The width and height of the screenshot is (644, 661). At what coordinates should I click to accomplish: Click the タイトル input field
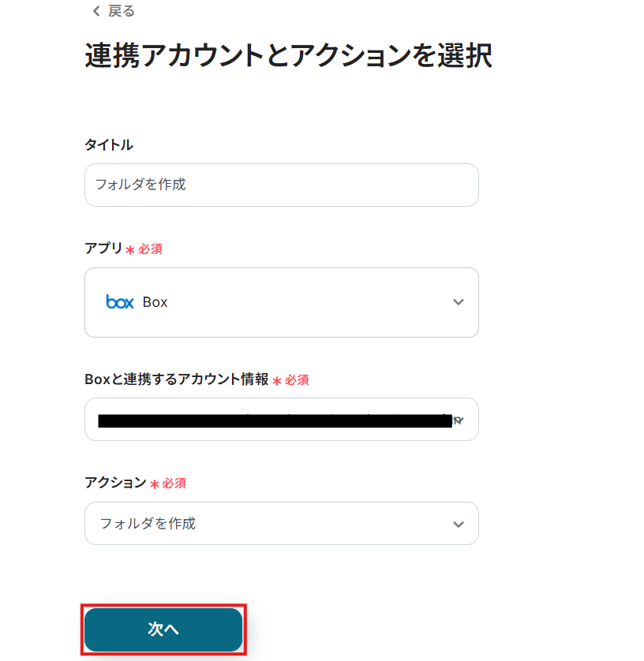pos(281,185)
